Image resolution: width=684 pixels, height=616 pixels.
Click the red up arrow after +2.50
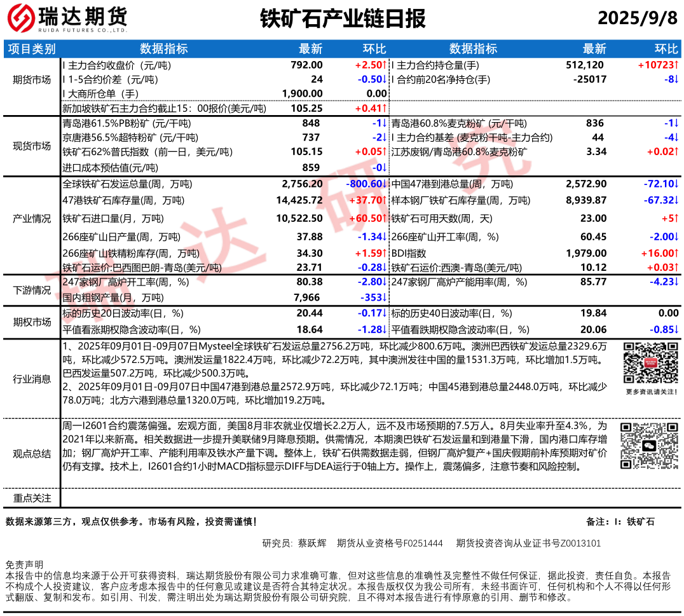(385, 65)
